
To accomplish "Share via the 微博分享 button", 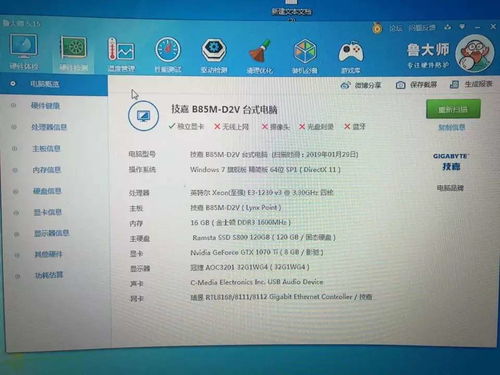I will pos(361,85).
